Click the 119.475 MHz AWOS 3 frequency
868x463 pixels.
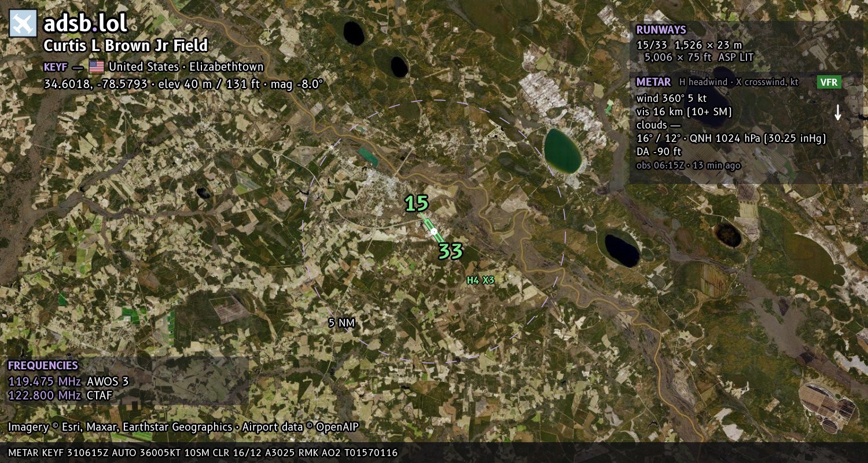[x=68, y=381]
